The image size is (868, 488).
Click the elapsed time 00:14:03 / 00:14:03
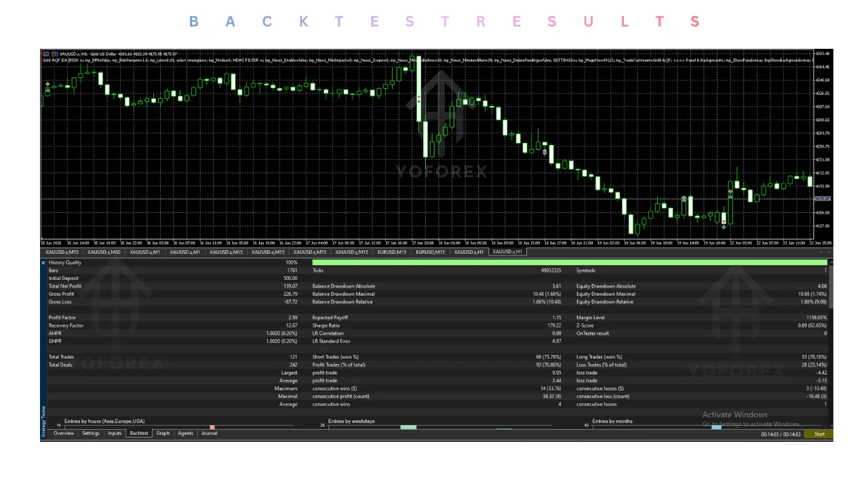[781, 434]
